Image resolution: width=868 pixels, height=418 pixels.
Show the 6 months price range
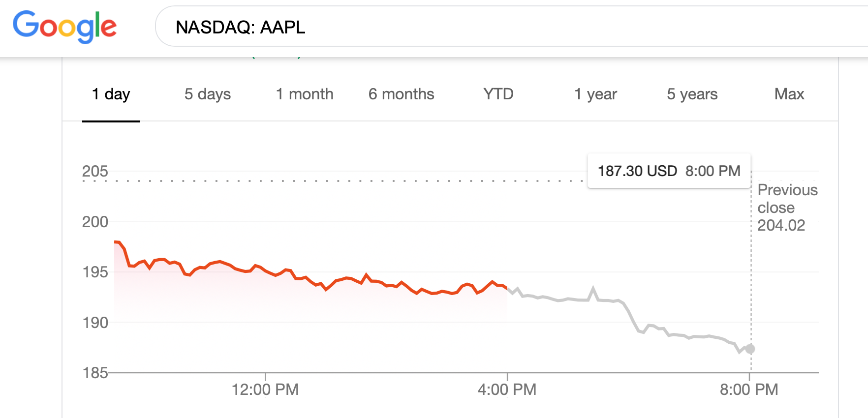point(401,94)
